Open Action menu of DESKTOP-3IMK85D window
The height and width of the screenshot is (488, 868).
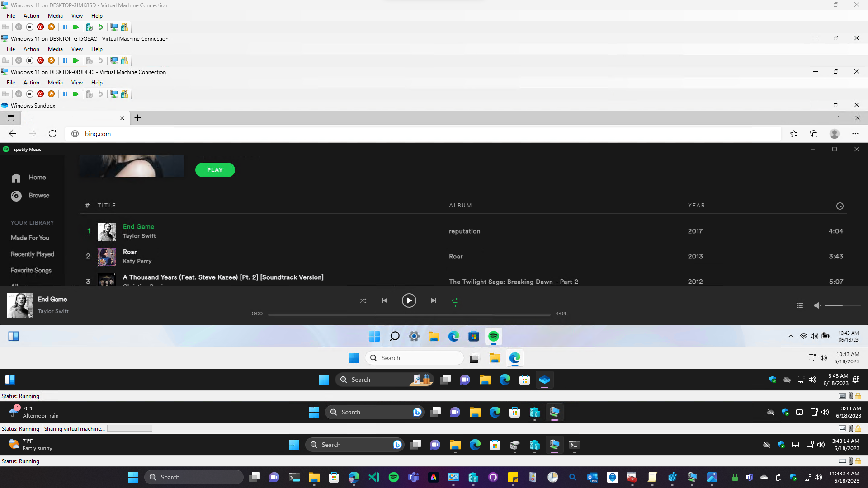(31, 16)
